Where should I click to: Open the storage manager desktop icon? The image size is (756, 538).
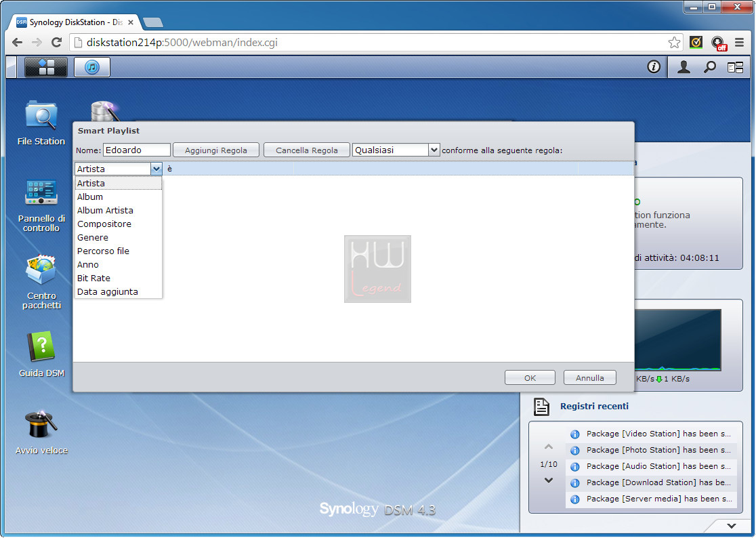point(104,111)
